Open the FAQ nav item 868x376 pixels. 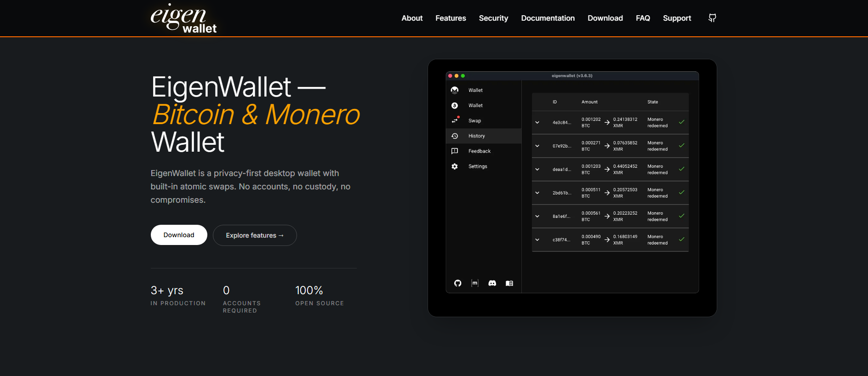643,18
